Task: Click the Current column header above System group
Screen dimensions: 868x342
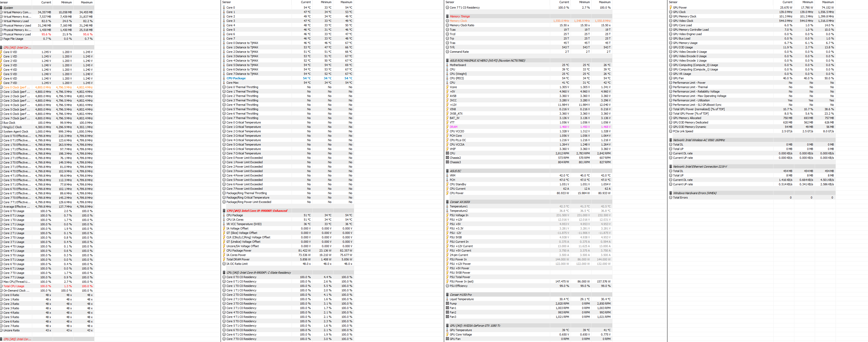Action: click(x=46, y=2)
